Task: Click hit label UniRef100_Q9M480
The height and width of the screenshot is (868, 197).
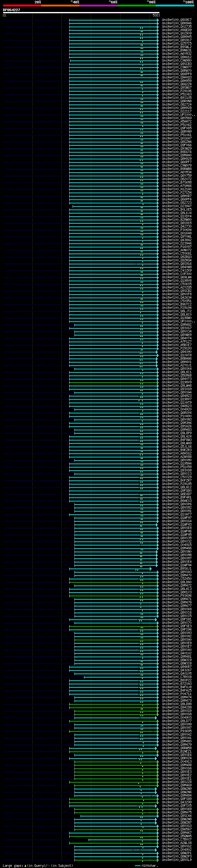Action: [177, 741]
